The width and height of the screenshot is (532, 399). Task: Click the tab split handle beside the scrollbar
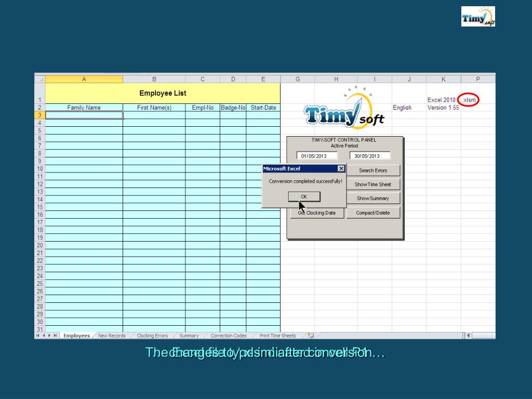464,336
